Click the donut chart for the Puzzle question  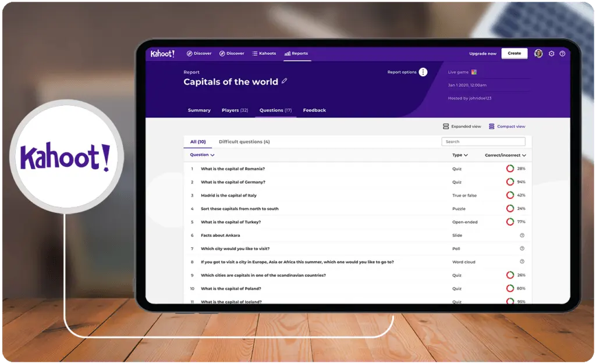pyautogui.click(x=510, y=208)
